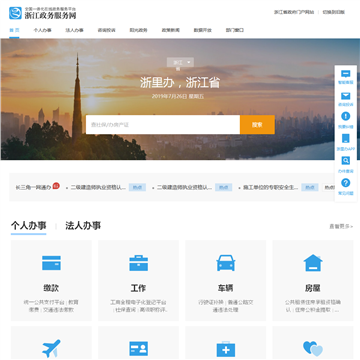This screenshot has height=360, width=360.
Task: Open the 数据开放 navigation item
Action: (x=203, y=30)
